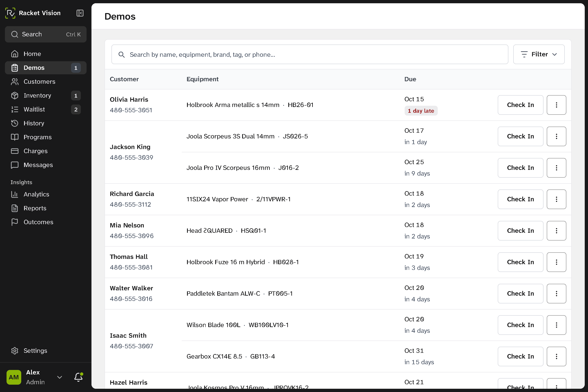This screenshot has width=588, height=392.
Task: Check in Joola Scorpeus 3S Dual 14mm
Action: click(520, 137)
